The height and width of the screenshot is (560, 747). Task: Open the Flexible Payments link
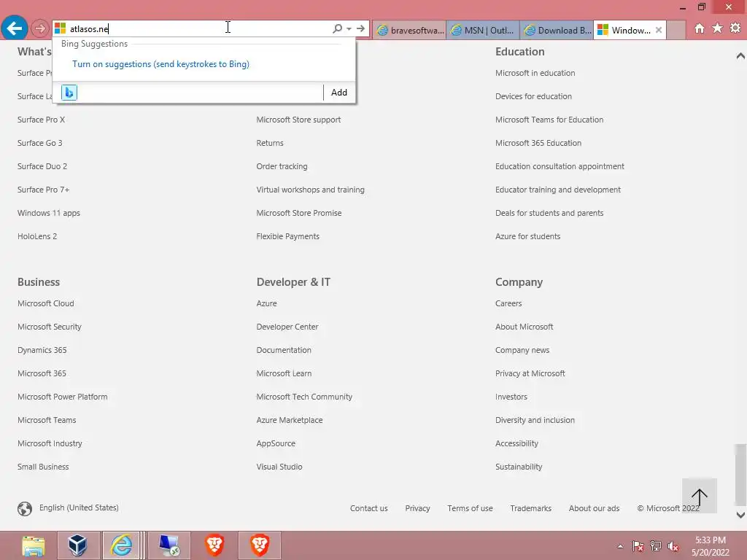pos(287,236)
